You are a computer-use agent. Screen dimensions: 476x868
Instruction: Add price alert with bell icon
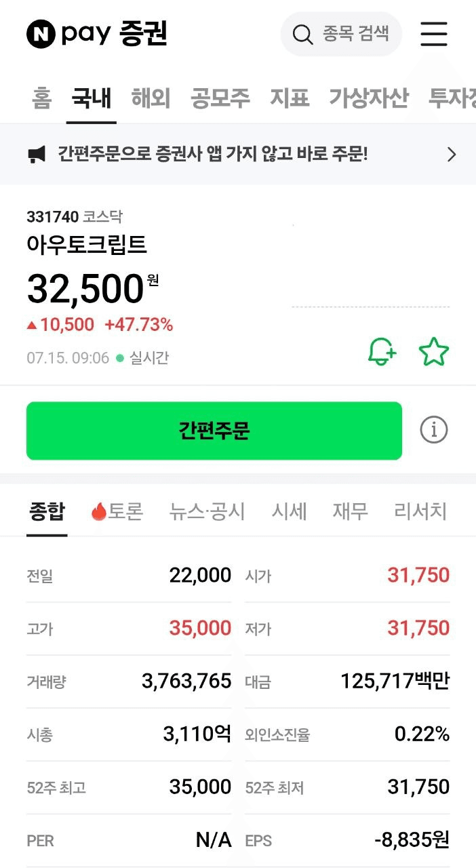click(x=382, y=352)
